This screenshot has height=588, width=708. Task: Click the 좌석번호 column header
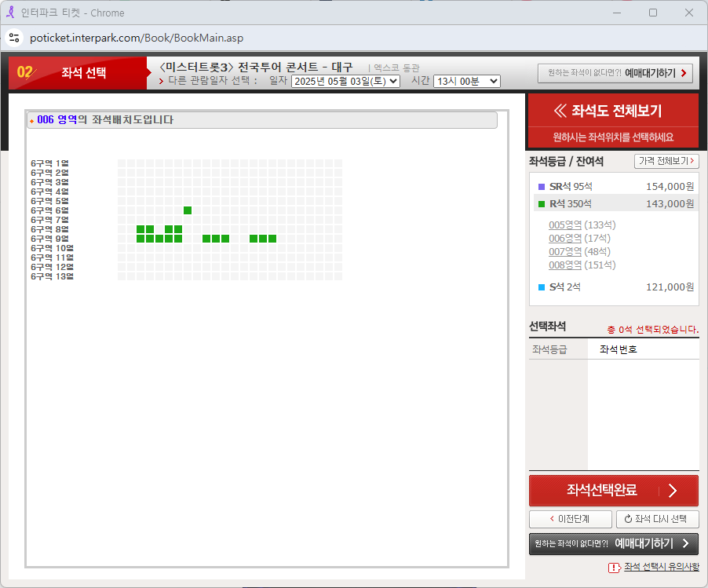pos(619,349)
